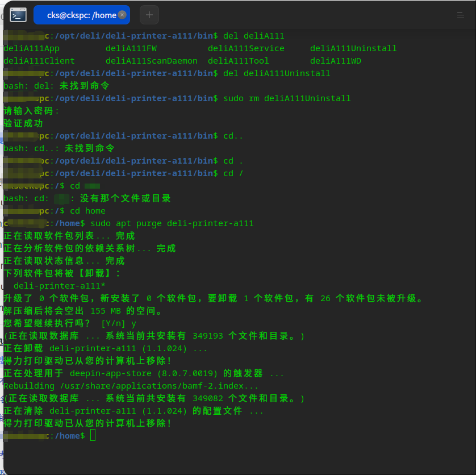Click the 'bash: del: 未找到命令' error line

tap(56, 86)
